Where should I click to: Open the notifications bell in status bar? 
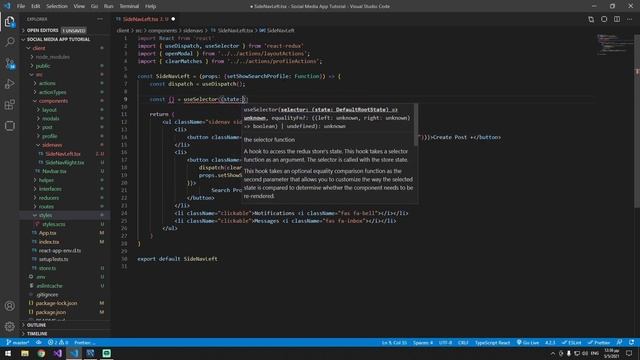[x=632, y=342]
